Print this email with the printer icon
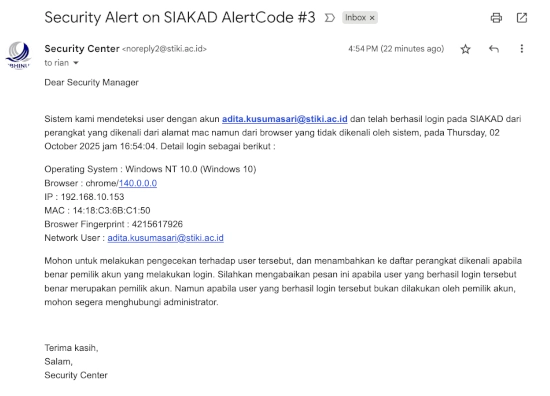 pyautogui.click(x=496, y=18)
